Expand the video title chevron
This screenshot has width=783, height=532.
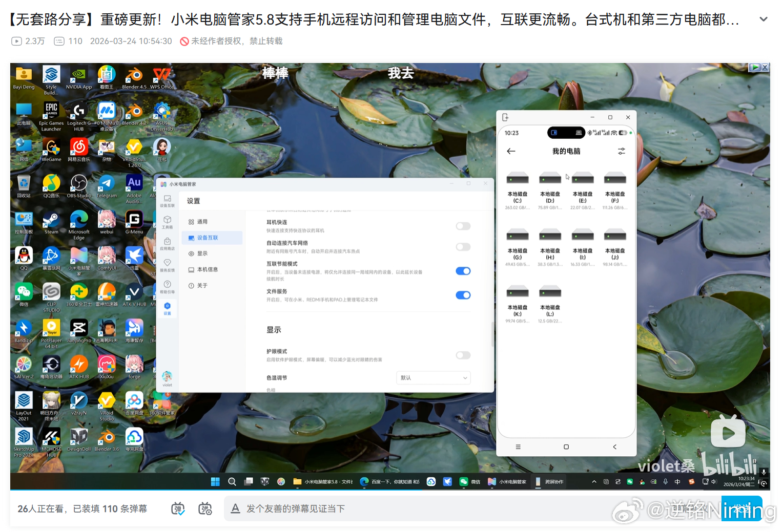tap(763, 19)
